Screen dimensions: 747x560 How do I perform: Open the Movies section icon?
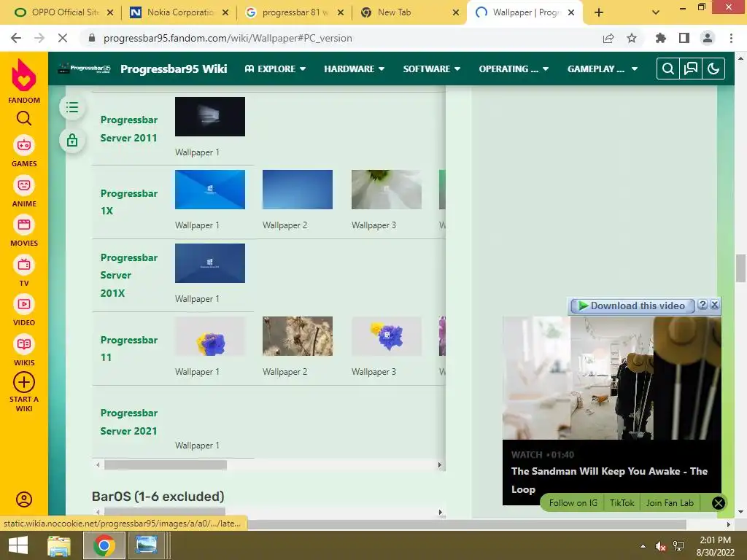(24, 225)
